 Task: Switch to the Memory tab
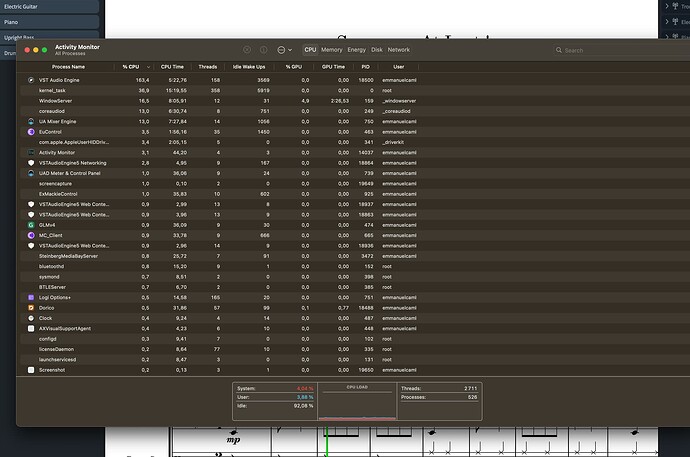(331, 50)
